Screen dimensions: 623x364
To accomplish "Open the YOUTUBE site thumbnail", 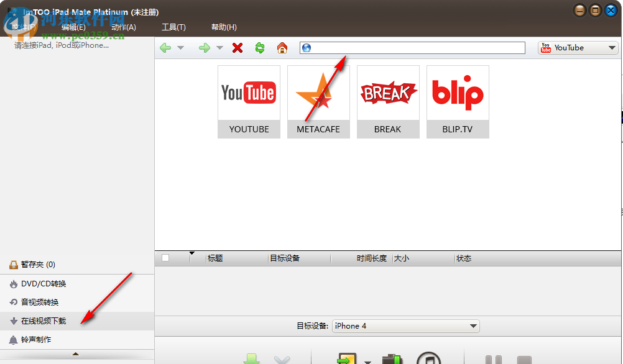I will point(249,102).
